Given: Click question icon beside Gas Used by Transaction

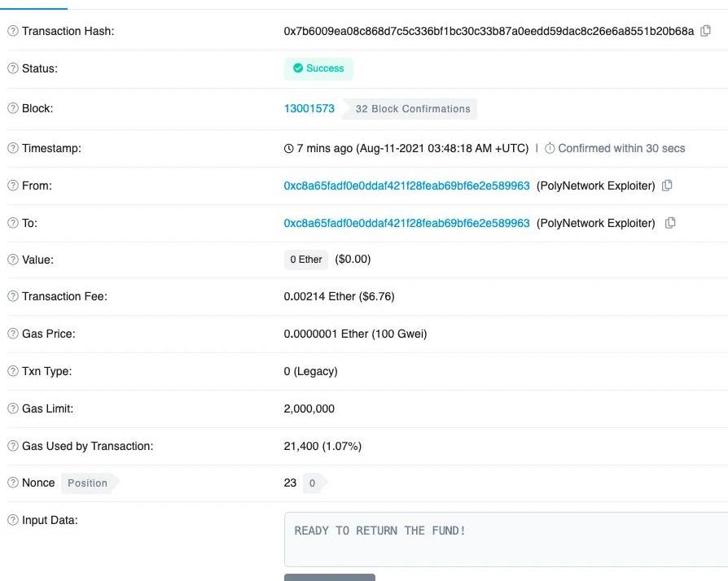Looking at the screenshot, I should pyautogui.click(x=13, y=446).
